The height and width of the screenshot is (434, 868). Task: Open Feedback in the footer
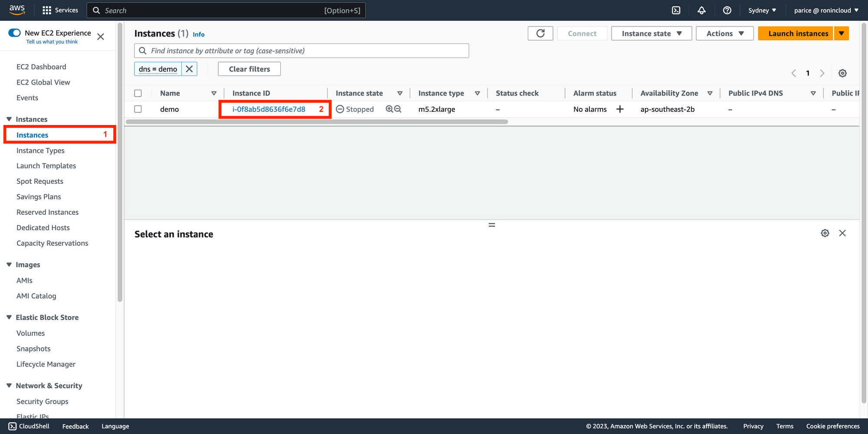coord(76,426)
